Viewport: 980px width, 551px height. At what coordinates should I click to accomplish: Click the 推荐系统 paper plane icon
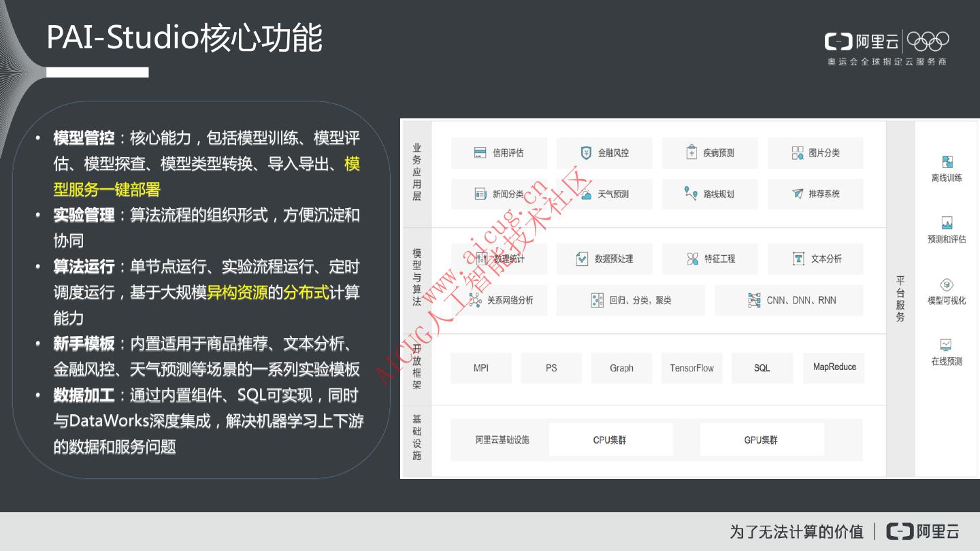[x=798, y=194]
